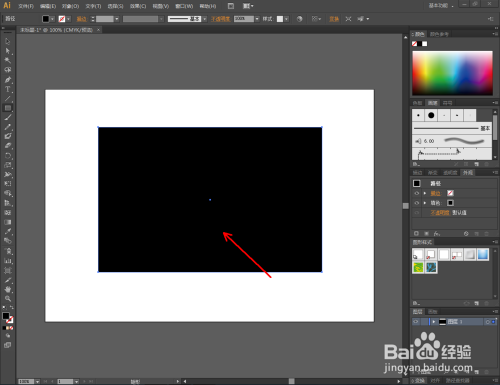Select the large round brush thumbnail
Image resolution: width=500 pixels, height=385 pixels.
coord(431,115)
